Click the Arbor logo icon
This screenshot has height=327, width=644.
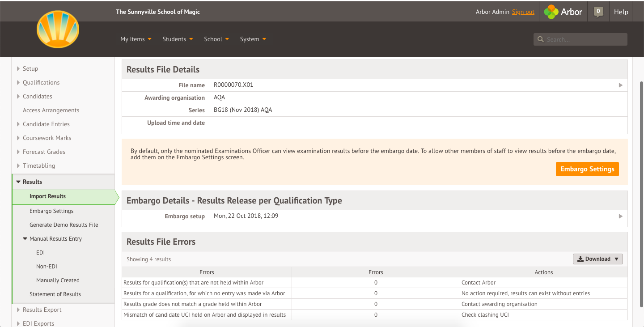[x=551, y=12]
